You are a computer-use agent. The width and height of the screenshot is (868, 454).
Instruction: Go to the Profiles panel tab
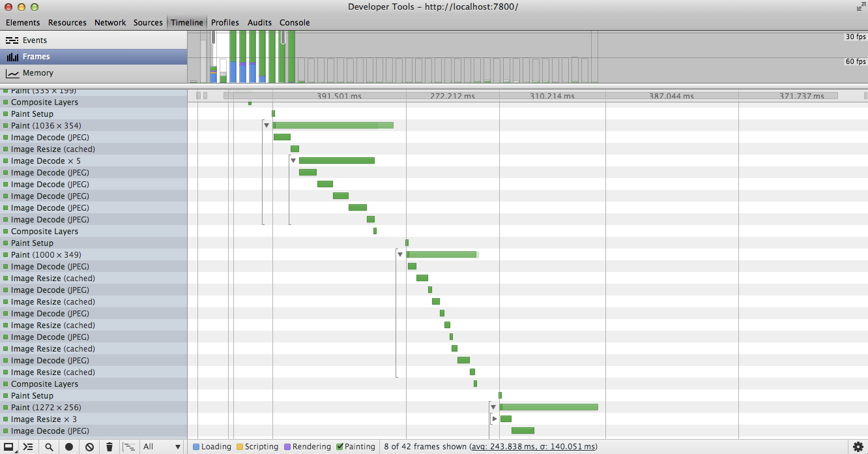225,22
